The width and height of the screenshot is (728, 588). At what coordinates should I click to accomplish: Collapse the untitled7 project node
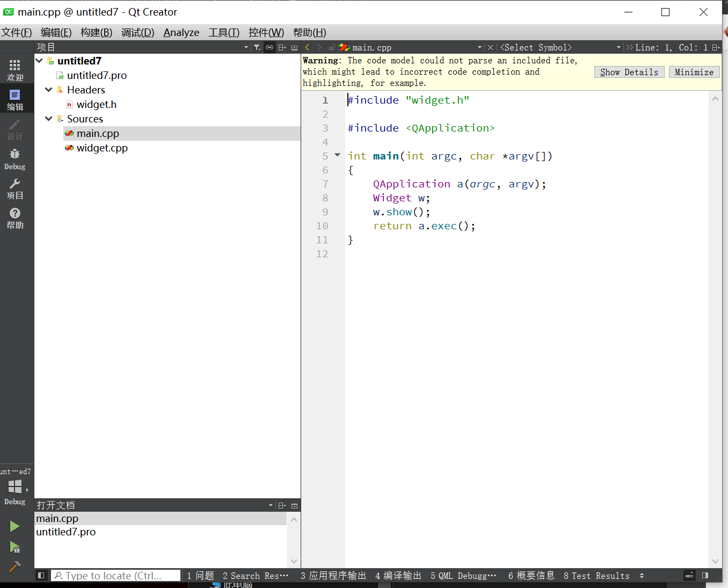coord(39,61)
